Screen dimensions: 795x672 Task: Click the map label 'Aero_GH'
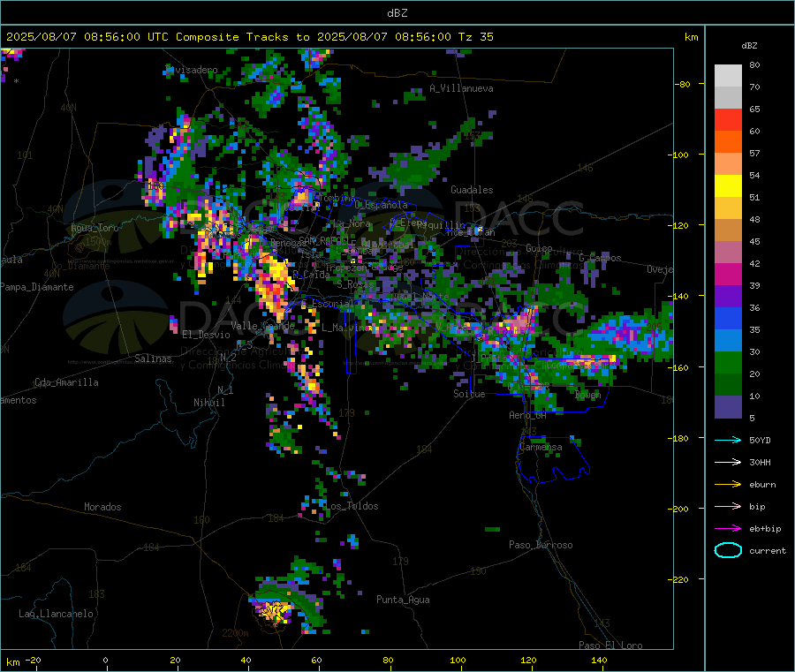(x=528, y=415)
